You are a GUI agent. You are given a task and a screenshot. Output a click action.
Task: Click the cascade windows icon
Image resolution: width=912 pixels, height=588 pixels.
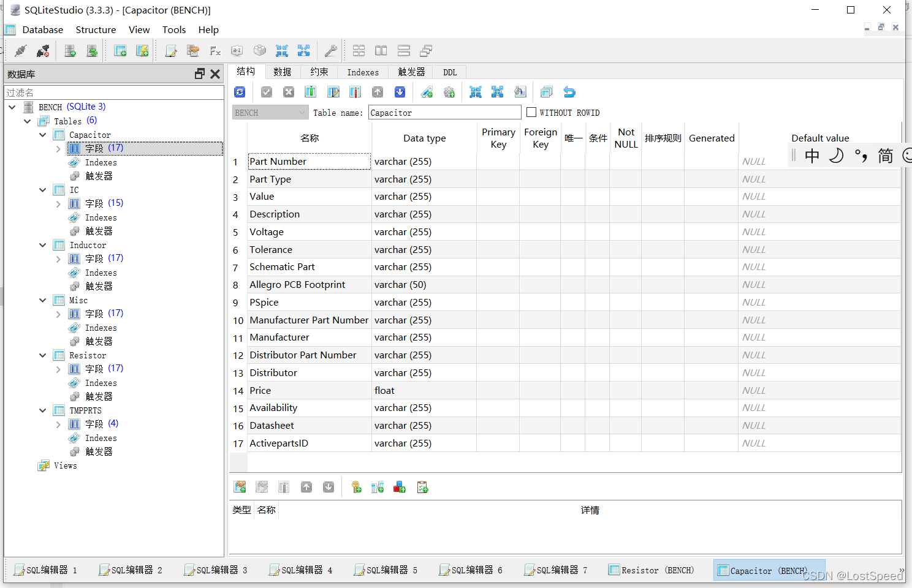[426, 51]
